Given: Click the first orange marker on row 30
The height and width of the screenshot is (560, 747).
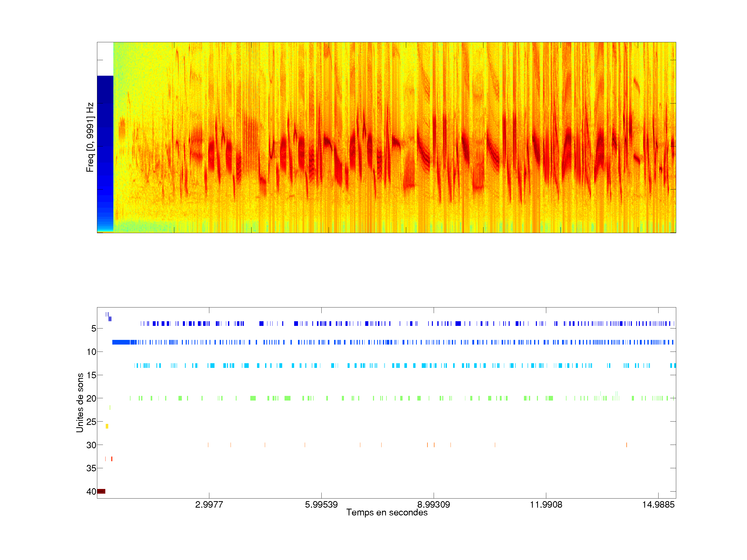Looking at the screenshot, I should point(208,445).
